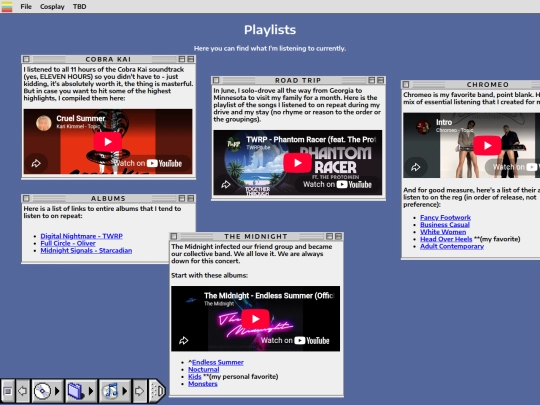The width and height of the screenshot is (540, 405).
Task: Click the CD disc control strip module
Action: [42, 391]
